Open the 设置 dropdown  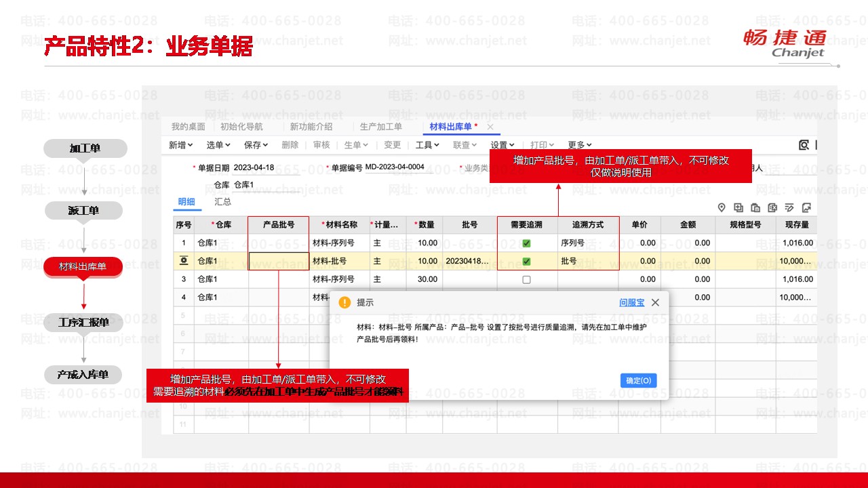[502, 145]
